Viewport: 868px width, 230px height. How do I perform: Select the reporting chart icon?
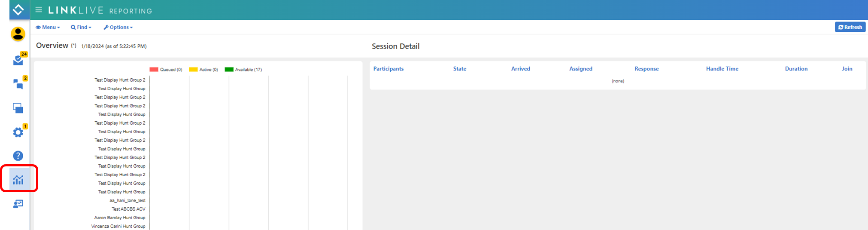(x=18, y=180)
